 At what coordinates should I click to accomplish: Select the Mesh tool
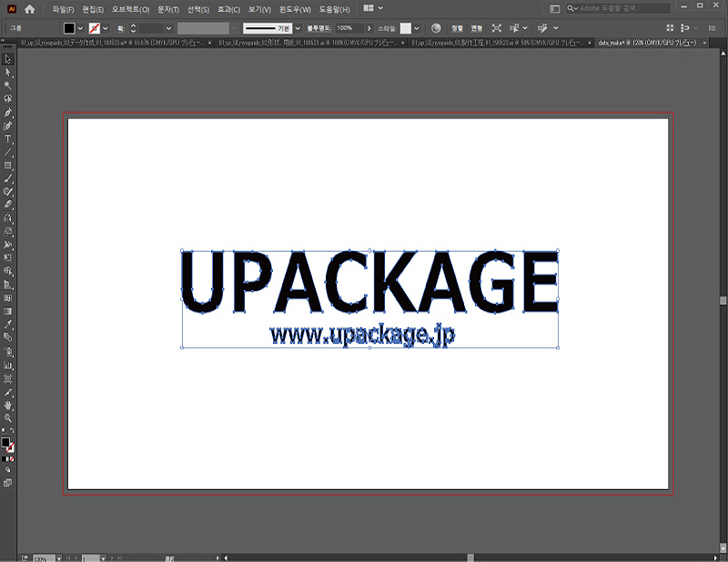coord(7,298)
